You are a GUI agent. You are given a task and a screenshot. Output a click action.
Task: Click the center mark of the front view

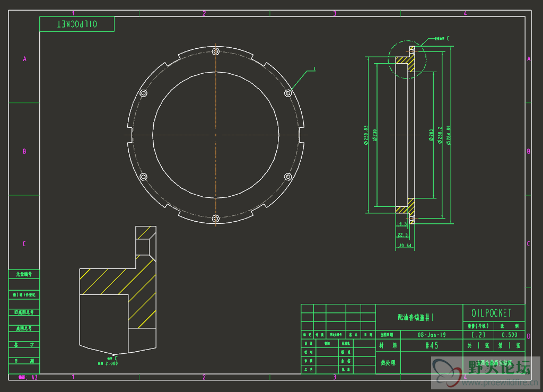point(216,135)
